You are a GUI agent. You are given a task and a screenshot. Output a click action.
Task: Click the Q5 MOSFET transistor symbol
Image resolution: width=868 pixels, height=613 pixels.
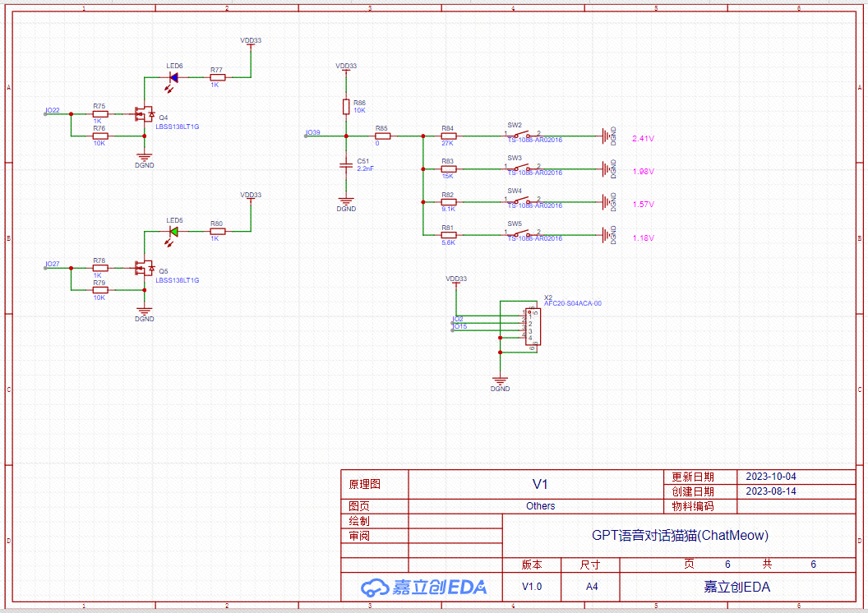(144, 268)
